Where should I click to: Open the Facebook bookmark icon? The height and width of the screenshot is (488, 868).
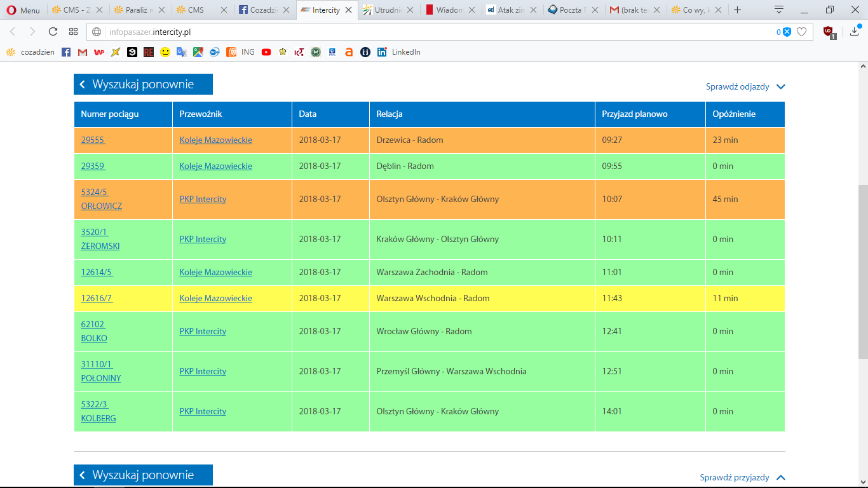point(66,52)
